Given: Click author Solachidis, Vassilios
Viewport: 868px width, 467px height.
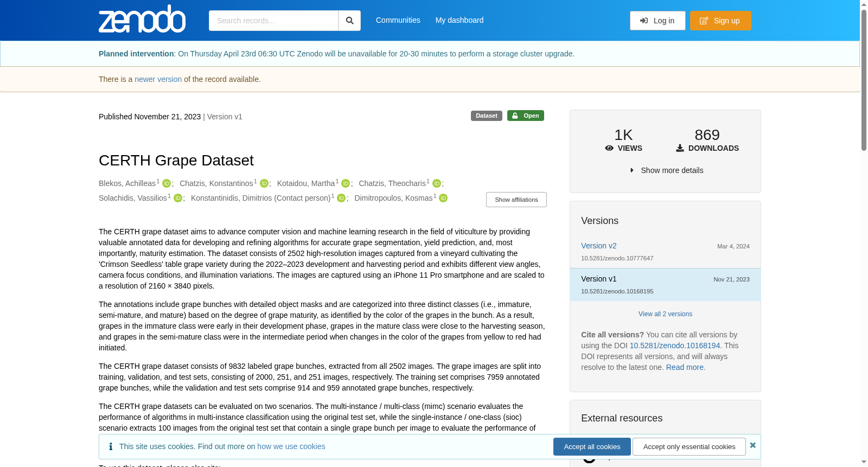Looking at the screenshot, I should [x=133, y=198].
